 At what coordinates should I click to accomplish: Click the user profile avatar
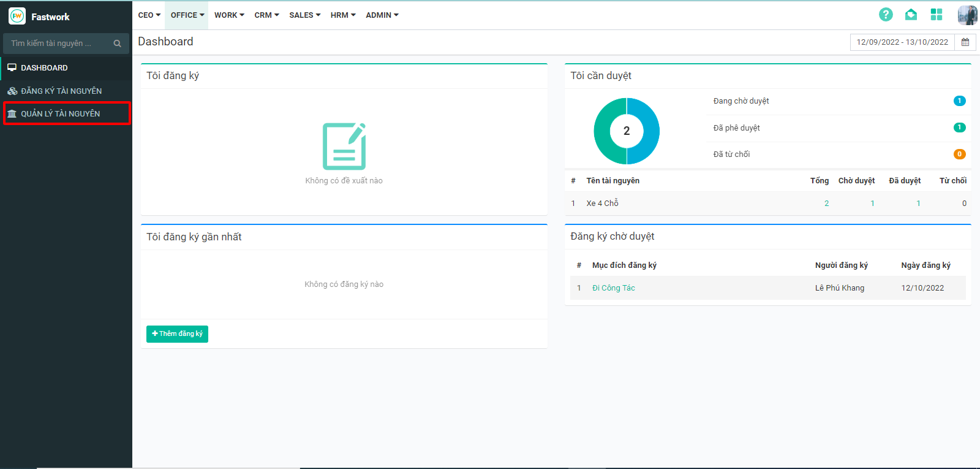coord(967,15)
